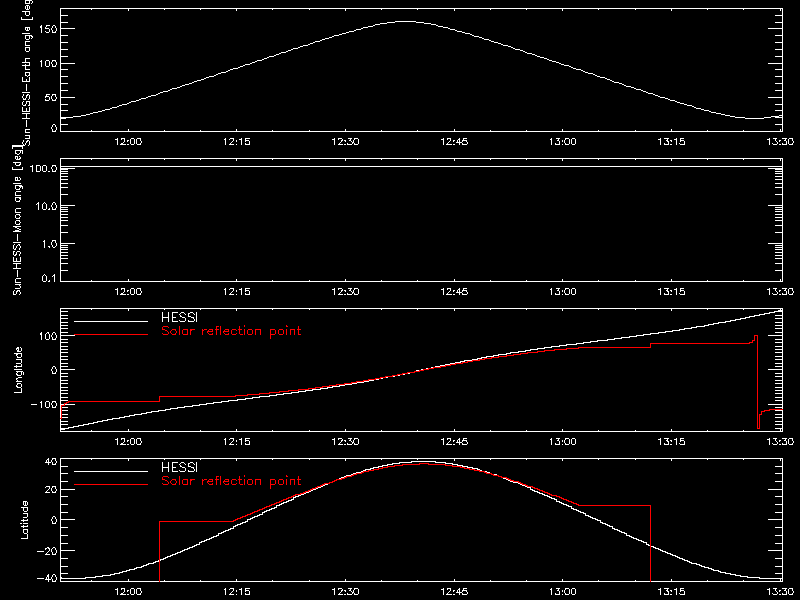Click 12:45 time label of Longitude plot
This screenshot has height=600, width=800.
tap(454, 442)
